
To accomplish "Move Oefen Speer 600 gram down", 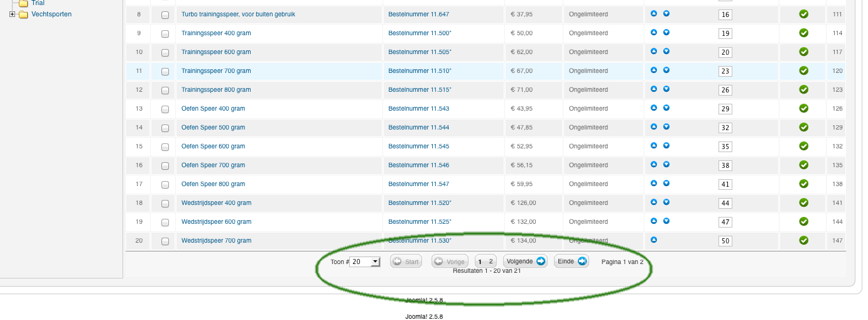I will point(666,145).
